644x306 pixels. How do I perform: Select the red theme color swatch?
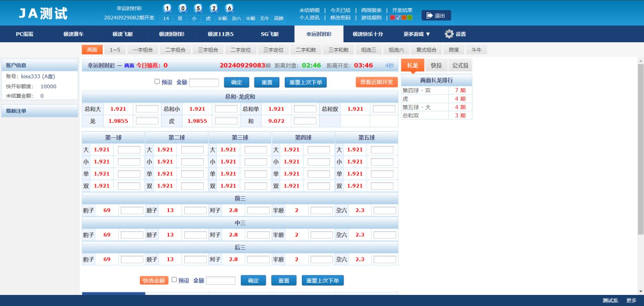[x=392, y=18]
